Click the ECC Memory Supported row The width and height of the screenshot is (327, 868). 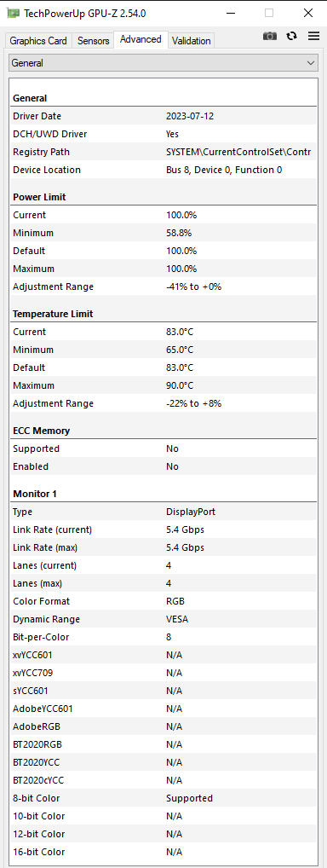163,448
